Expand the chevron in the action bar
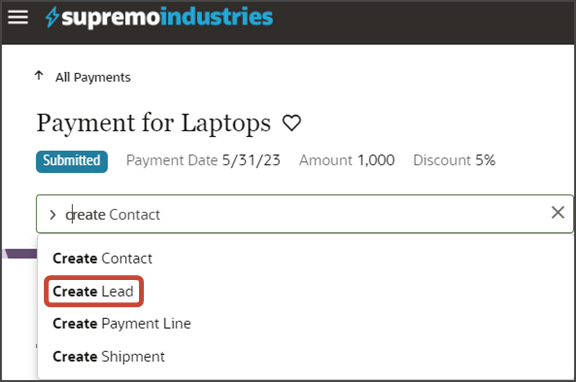The height and width of the screenshot is (382, 576). pyautogui.click(x=53, y=215)
